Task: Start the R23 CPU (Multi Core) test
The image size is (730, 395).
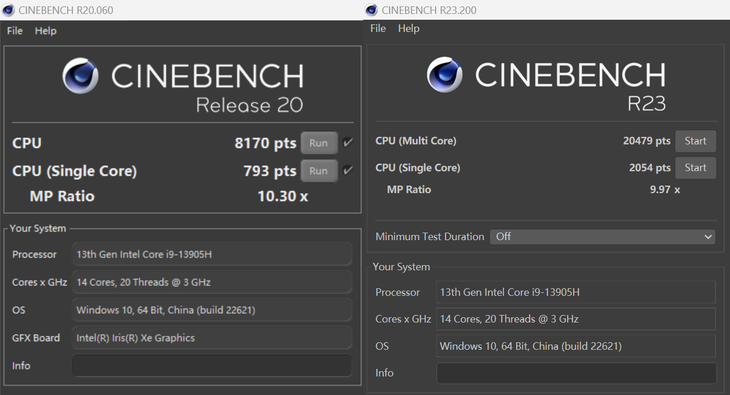Action: coord(696,141)
